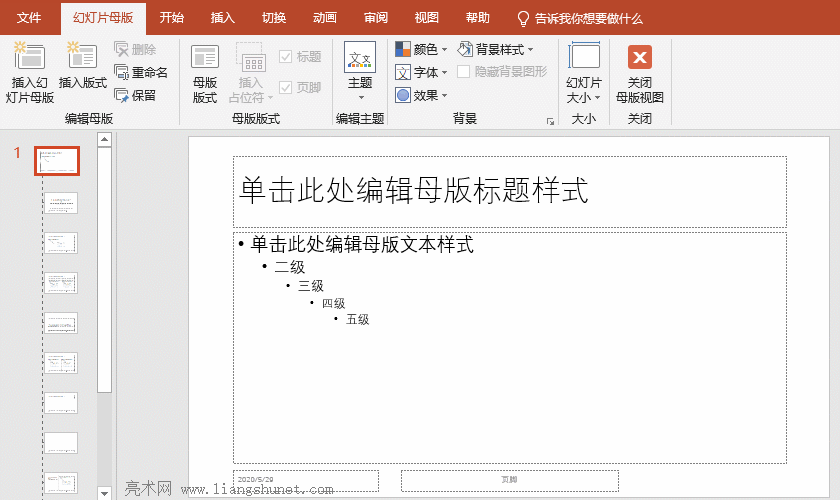Open the File (文件) tab
The image size is (840, 500).
click(29, 18)
